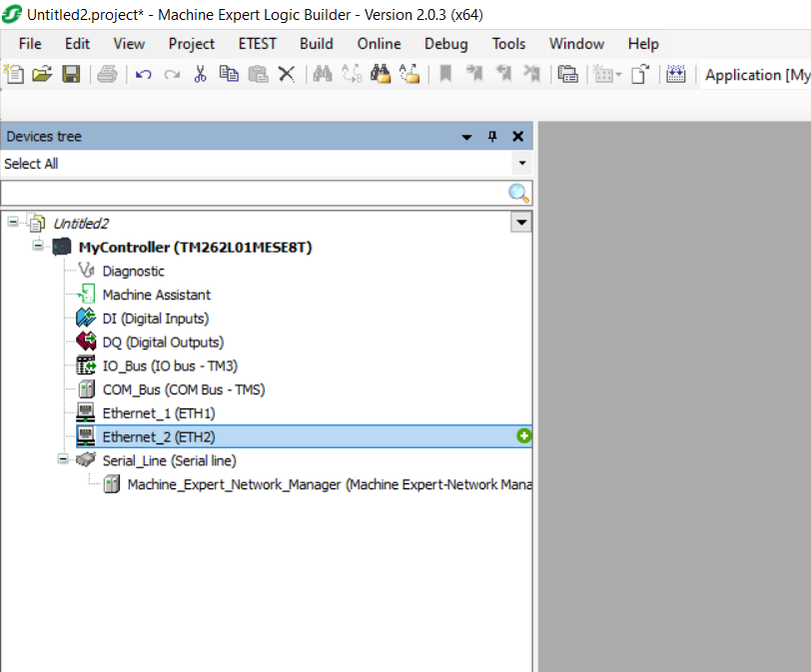Click the Undo arrow in toolbar
Image resolution: width=811 pixels, height=672 pixels.
coord(143,74)
